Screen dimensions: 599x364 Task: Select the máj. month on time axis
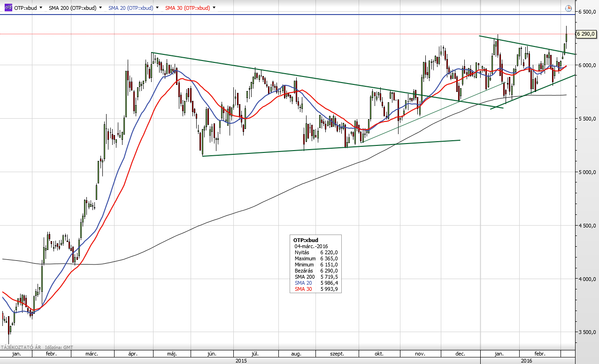pyautogui.click(x=173, y=354)
